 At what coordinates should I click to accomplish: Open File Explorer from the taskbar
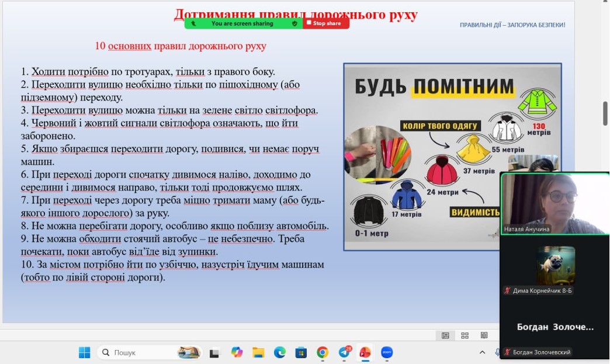[x=258, y=352]
